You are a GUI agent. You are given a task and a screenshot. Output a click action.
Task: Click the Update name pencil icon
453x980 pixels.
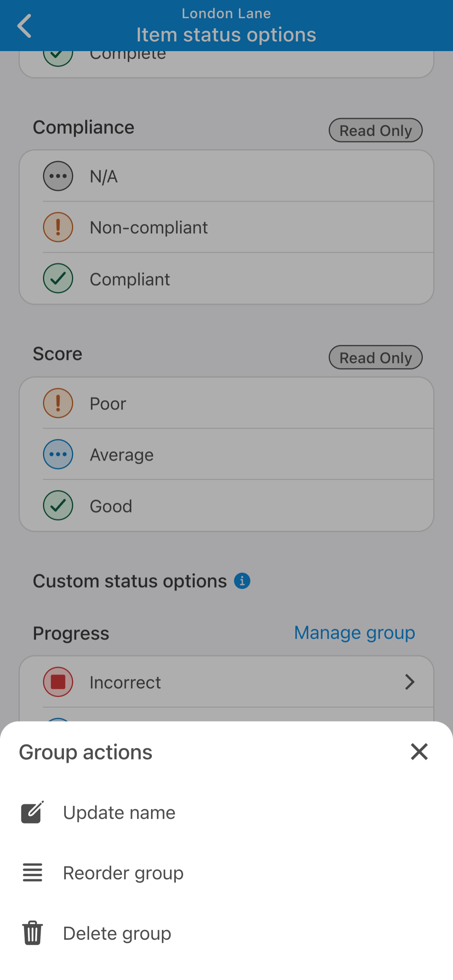point(33,812)
